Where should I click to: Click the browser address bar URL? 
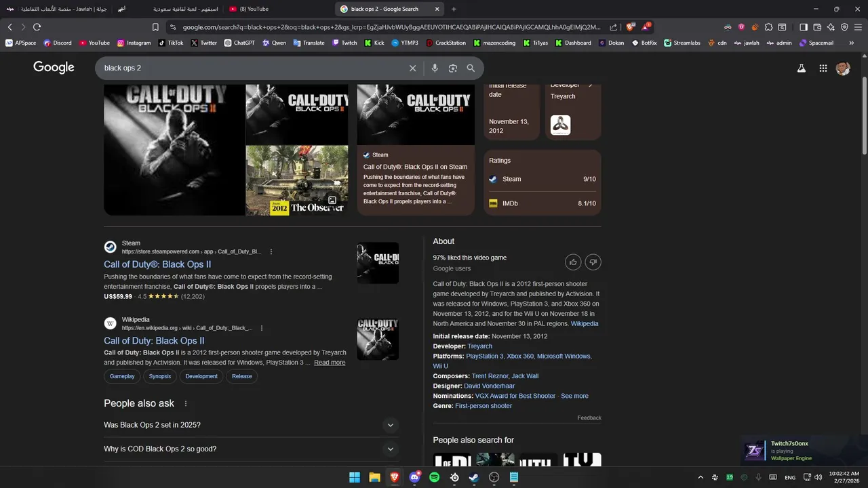(x=391, y=27)
